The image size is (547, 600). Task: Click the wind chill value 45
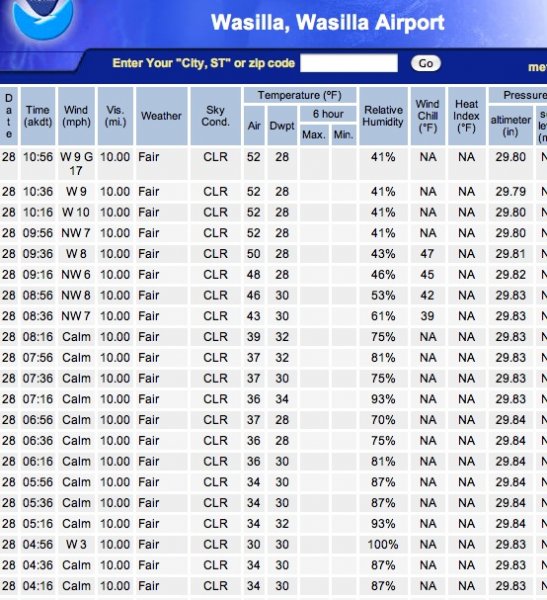[428, 274]
